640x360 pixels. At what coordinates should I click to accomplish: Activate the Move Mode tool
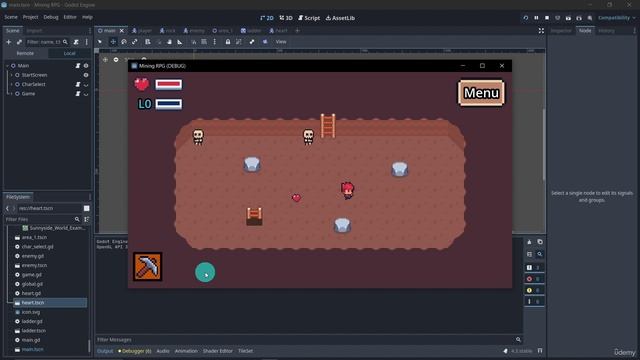(x=113, y=42)
